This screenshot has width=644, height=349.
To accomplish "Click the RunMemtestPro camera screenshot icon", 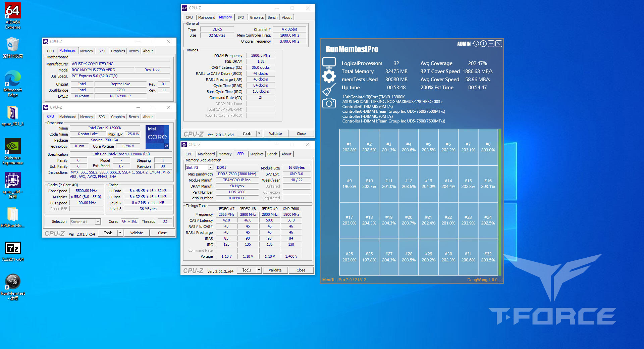I will (x=329, y=103).
